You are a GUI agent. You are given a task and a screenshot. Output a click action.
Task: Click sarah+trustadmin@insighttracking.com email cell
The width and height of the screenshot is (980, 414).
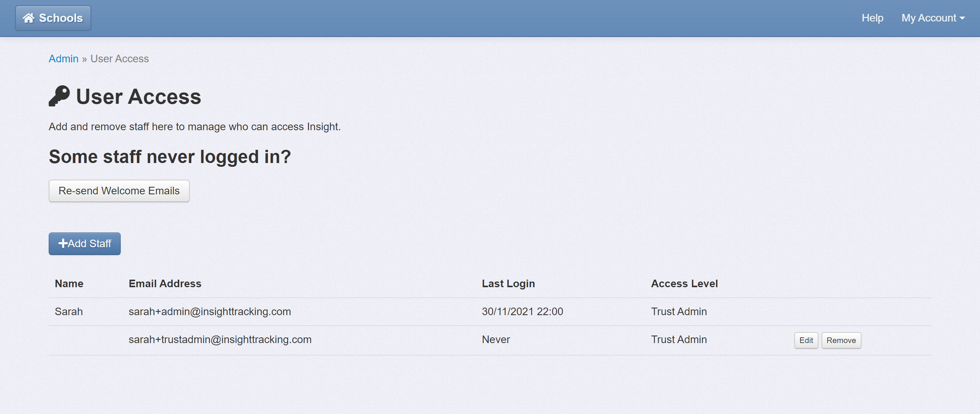point(220,339)
